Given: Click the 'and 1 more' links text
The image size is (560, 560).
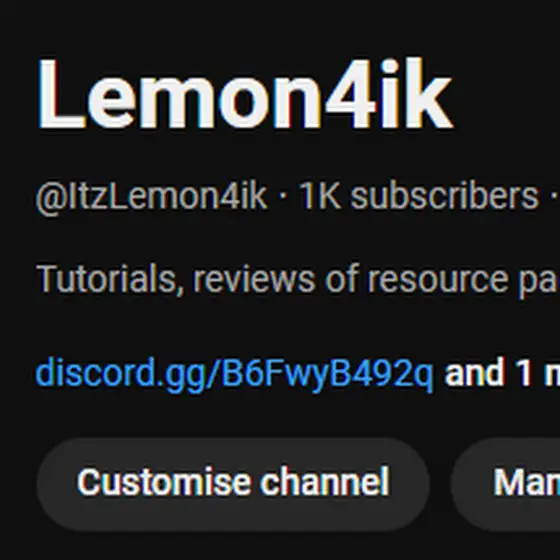Looking at the screenshot, I should (x=502, y=372).
